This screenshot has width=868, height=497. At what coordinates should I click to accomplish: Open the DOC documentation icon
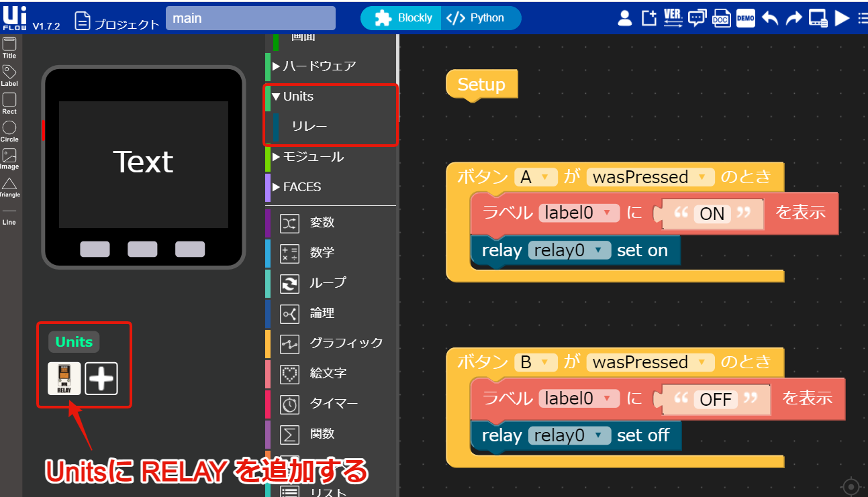(722, 18)
